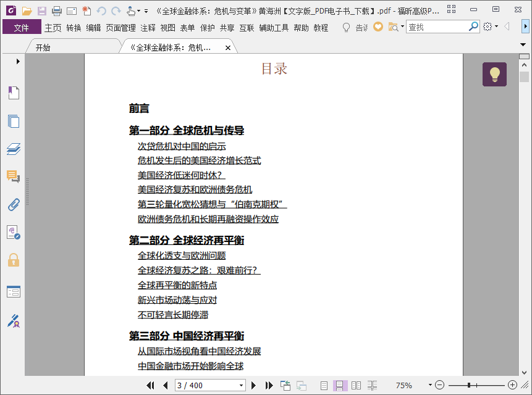Redo the last action
Screen dimensions: 532x395
point(116,11)
